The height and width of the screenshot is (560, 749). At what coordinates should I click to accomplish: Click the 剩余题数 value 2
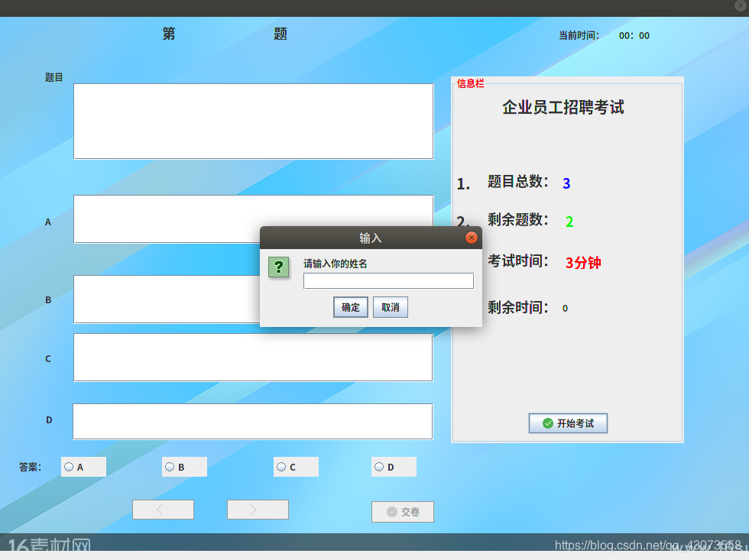coord(569,222)
